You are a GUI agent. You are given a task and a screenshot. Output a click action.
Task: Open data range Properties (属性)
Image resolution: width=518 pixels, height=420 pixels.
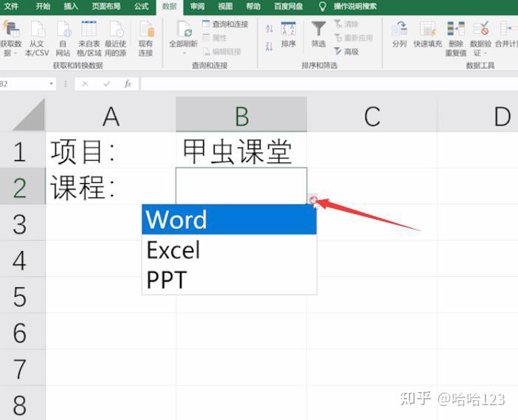[x=215, y=38]
